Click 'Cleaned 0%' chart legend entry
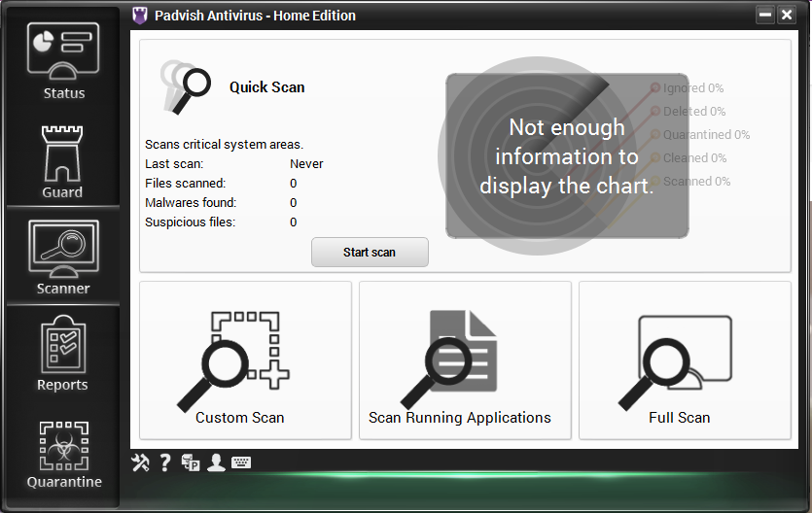 [x=688, y=157]
